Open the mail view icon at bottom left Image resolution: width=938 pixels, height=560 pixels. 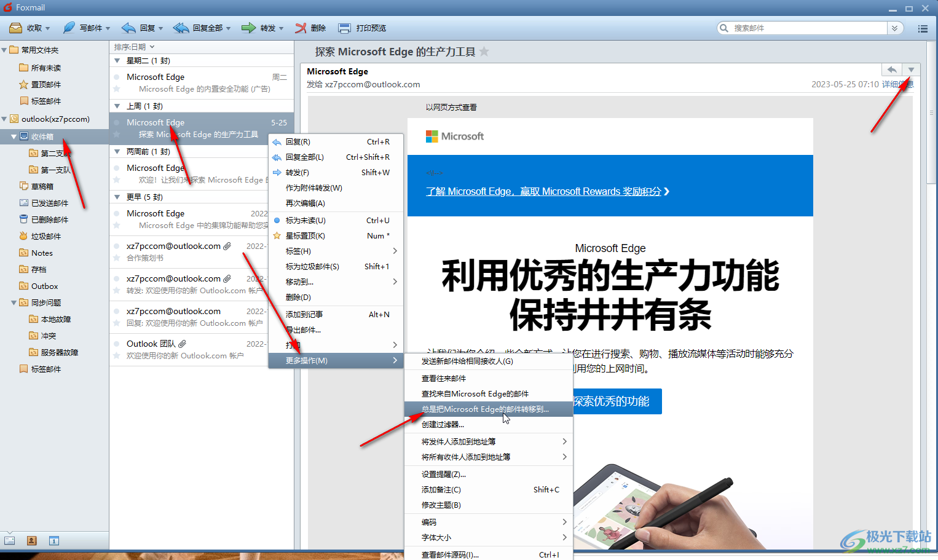pyautogui.click(x=10, y=540)
